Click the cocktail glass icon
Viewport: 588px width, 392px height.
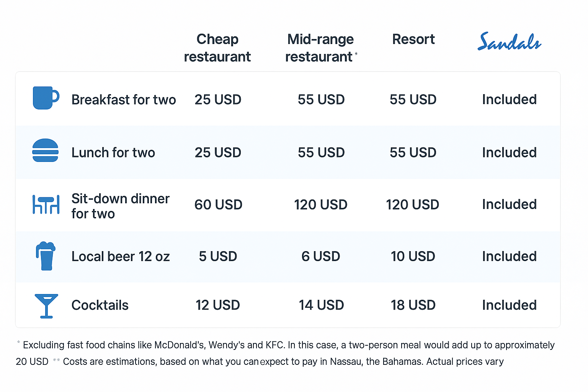[46, 305]
